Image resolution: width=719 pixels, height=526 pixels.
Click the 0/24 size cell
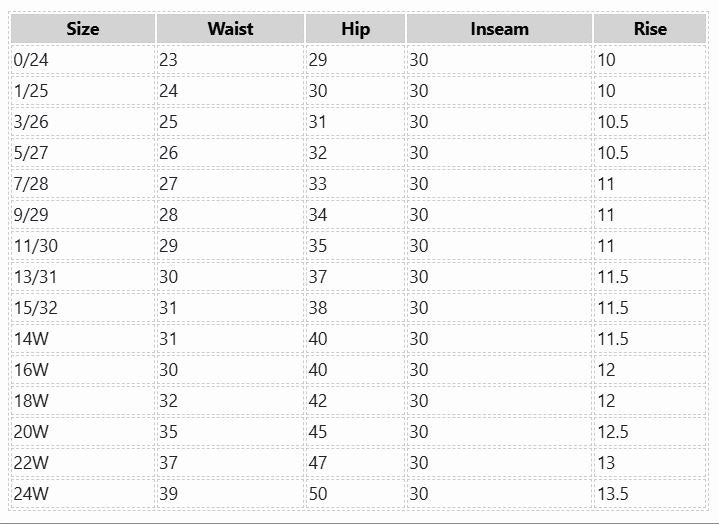coord(31,60)
